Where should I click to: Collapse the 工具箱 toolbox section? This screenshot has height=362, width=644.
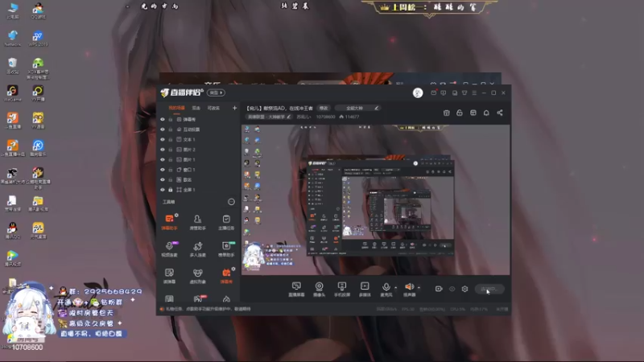(231, 202)
